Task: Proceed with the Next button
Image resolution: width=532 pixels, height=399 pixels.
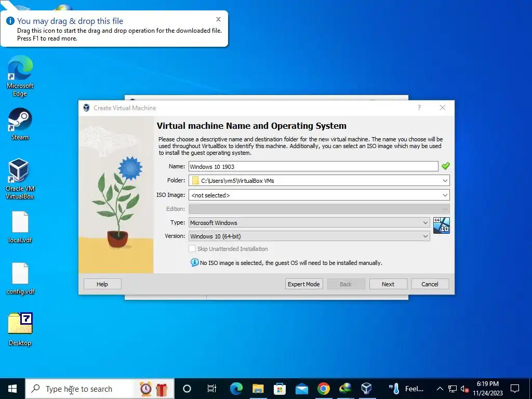Action: click(x=388, y=284)
